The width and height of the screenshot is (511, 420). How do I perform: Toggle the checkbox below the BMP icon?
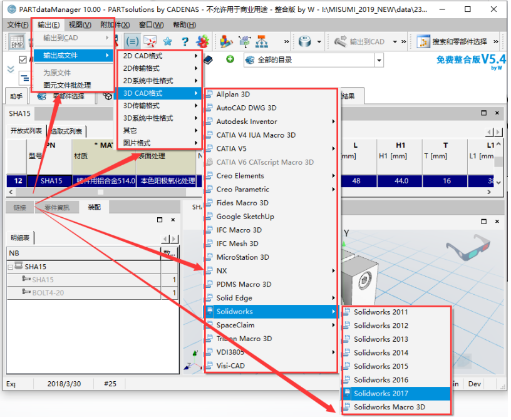(x=23, y=60)
